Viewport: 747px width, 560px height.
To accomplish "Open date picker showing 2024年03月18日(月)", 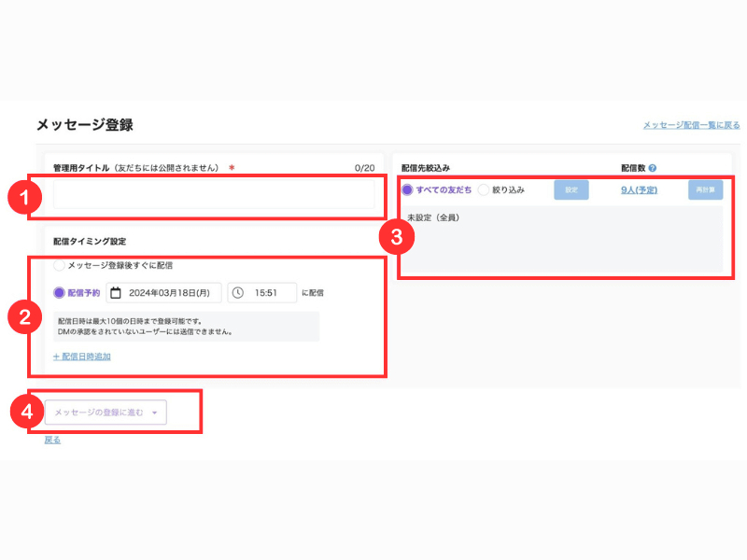I will [164, 293].
